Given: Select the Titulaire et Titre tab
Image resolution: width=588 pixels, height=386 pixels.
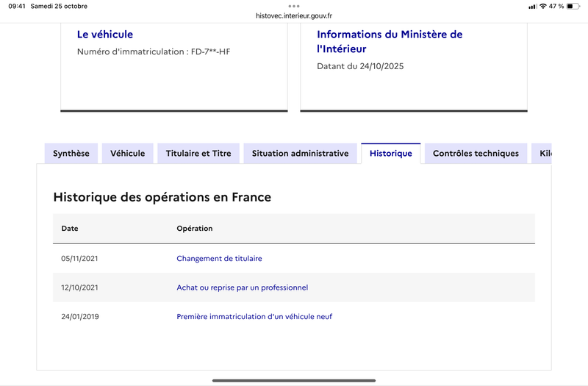Looking at the screenshot, I should pyautogui.click(x=198, y=154).
